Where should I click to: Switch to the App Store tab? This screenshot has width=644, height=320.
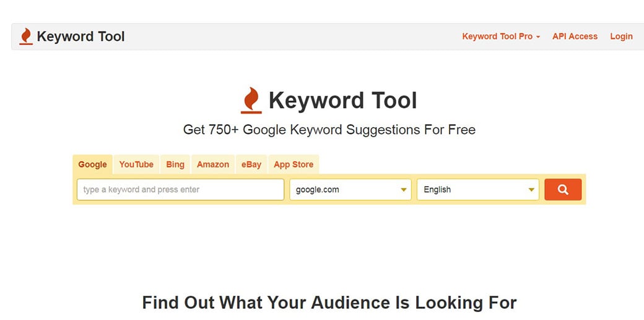click(x=294, y=164)
